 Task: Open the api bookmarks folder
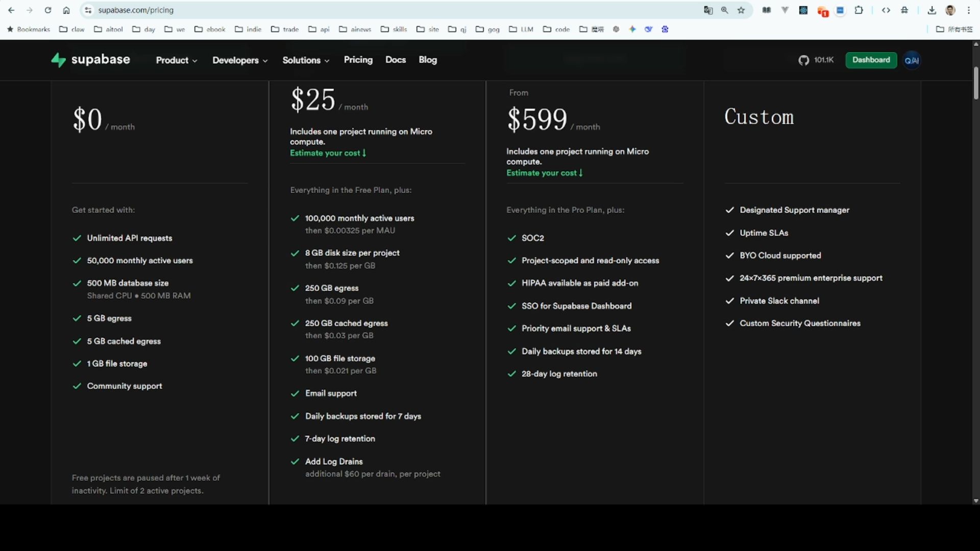point(319,29)
